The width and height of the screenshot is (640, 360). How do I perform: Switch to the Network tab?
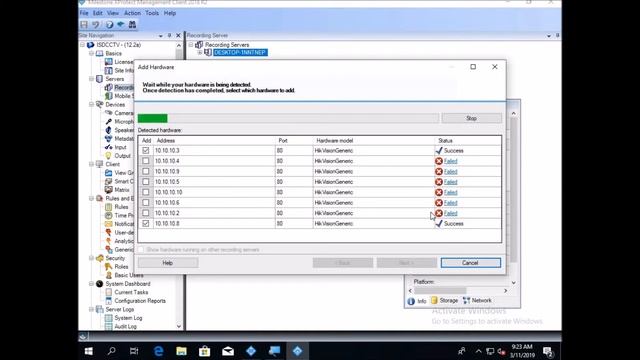tap(478, 300)
